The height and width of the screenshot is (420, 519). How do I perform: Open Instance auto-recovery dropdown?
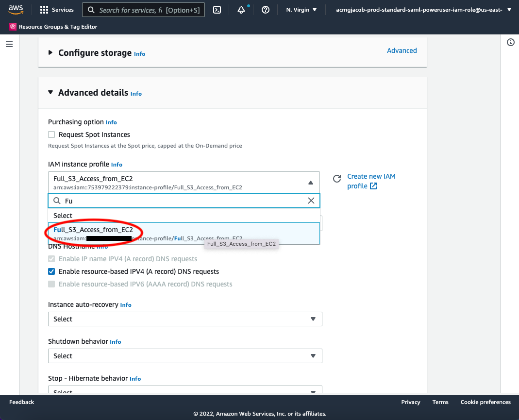tap(185, 319)
